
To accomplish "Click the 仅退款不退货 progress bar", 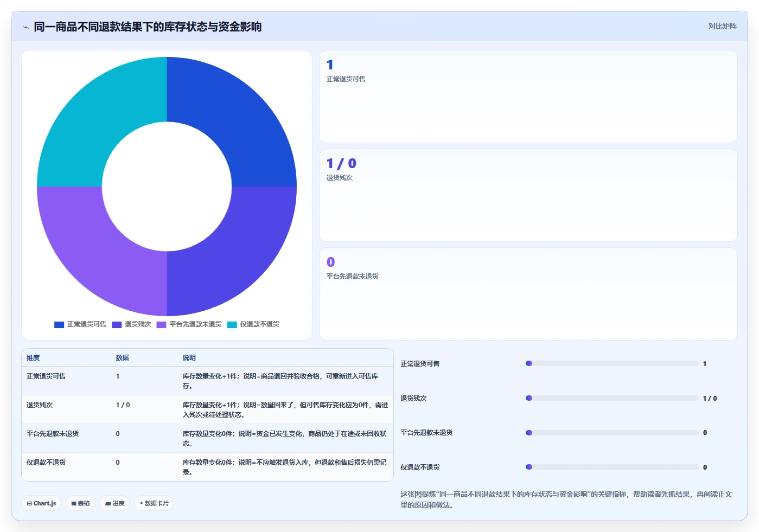I will point(612,467).
